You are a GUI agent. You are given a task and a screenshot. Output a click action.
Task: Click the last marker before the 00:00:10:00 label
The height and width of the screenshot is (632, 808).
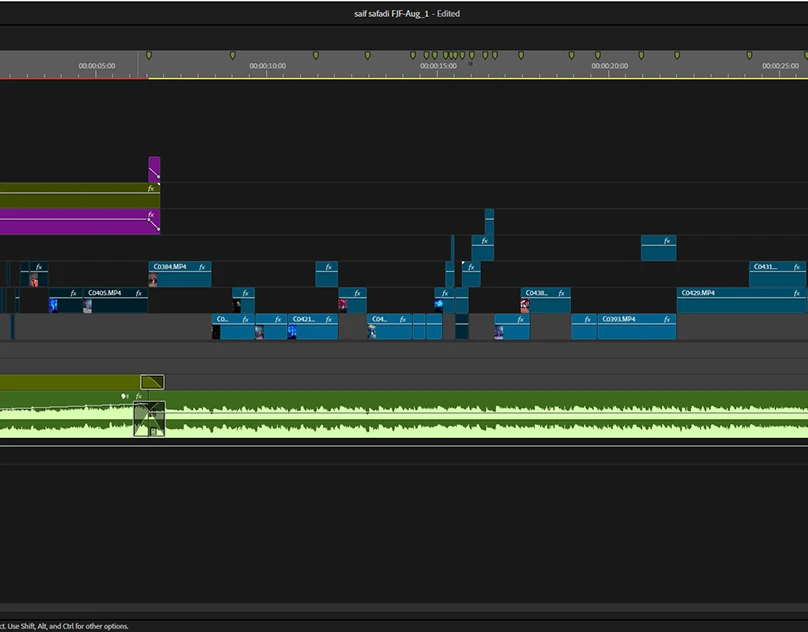click(x=233, y=55)
